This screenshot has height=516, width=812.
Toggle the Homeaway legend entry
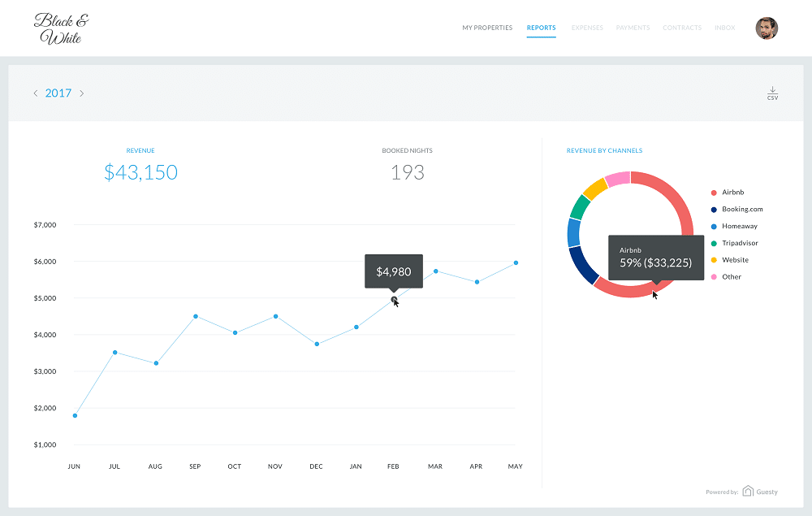pos(737,227)
